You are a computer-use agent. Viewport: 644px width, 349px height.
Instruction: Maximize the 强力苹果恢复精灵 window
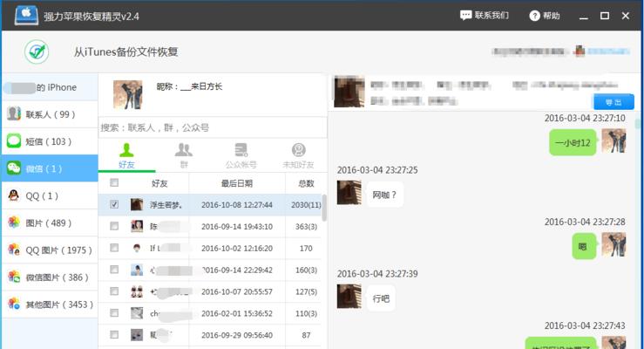pyautogui.click(x=605, y=16)
